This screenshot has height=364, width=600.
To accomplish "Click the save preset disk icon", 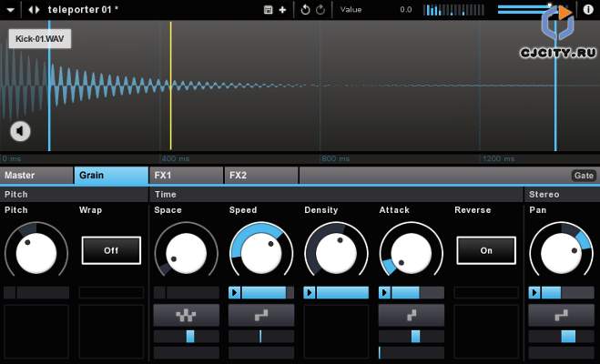I will pos(268,9).
